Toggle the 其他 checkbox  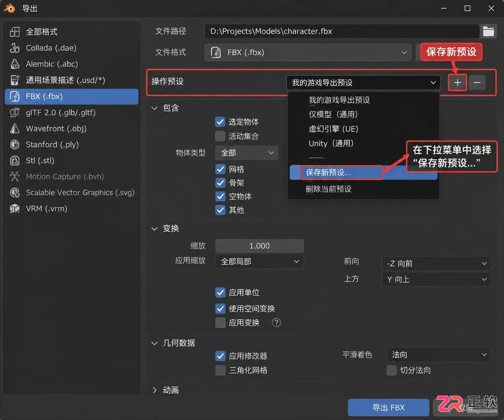click(220, 210)
